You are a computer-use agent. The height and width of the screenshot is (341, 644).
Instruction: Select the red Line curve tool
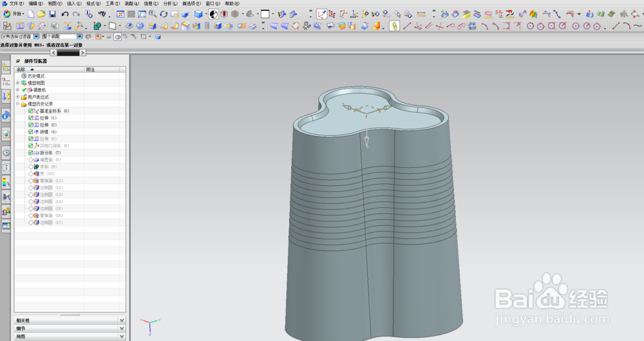tap(407, 26)
